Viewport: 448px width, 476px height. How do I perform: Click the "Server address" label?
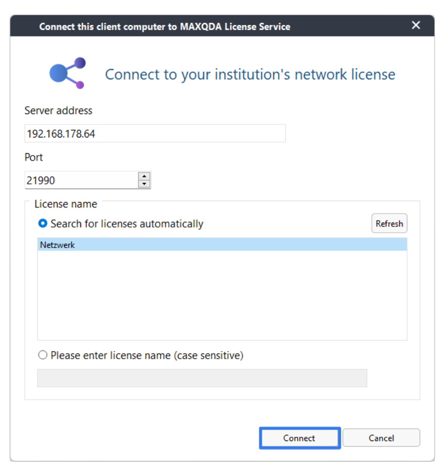point(58,111)
